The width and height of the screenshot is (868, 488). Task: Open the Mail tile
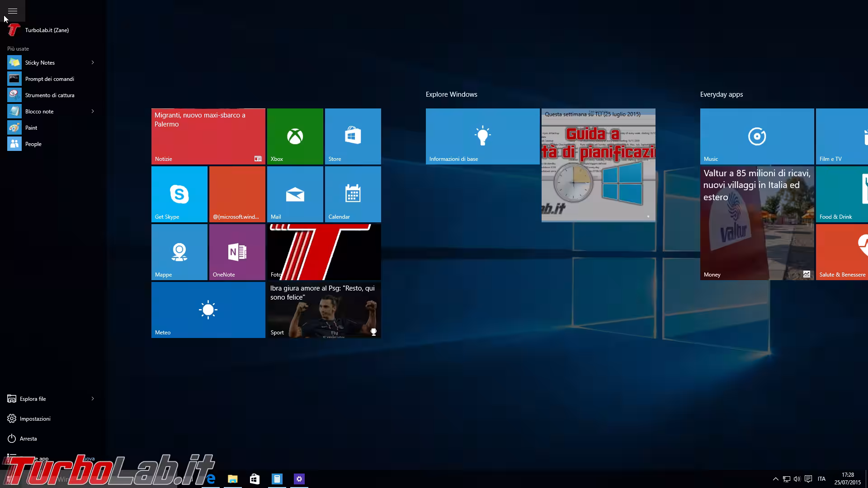tap(295, 194)
